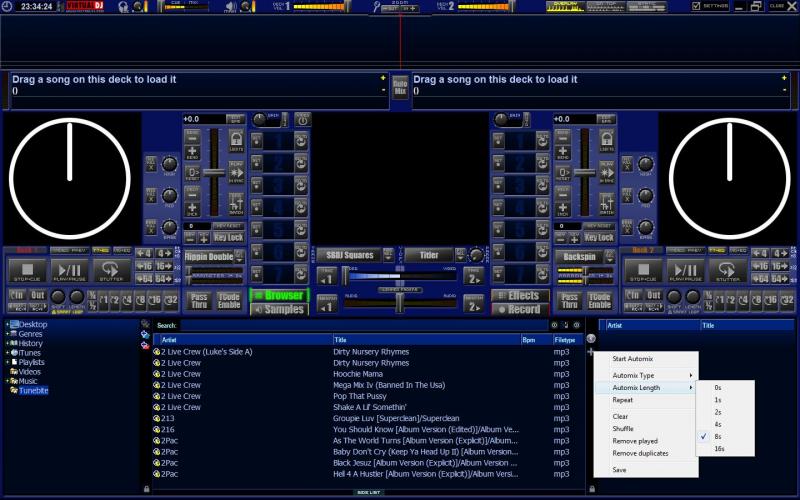This screenshot has height=500, width=800.
Task: Set loop In point on left deck
Action: 17,295
